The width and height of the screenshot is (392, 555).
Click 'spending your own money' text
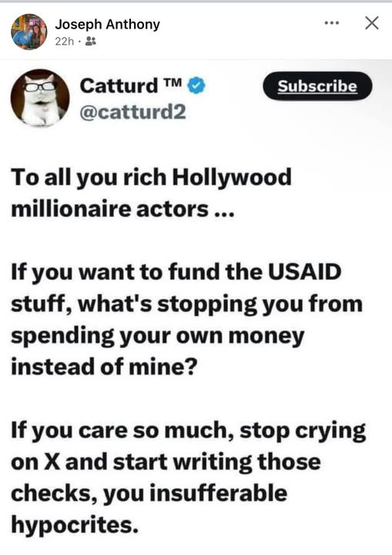pyautogui.click(x=157, y=336)
